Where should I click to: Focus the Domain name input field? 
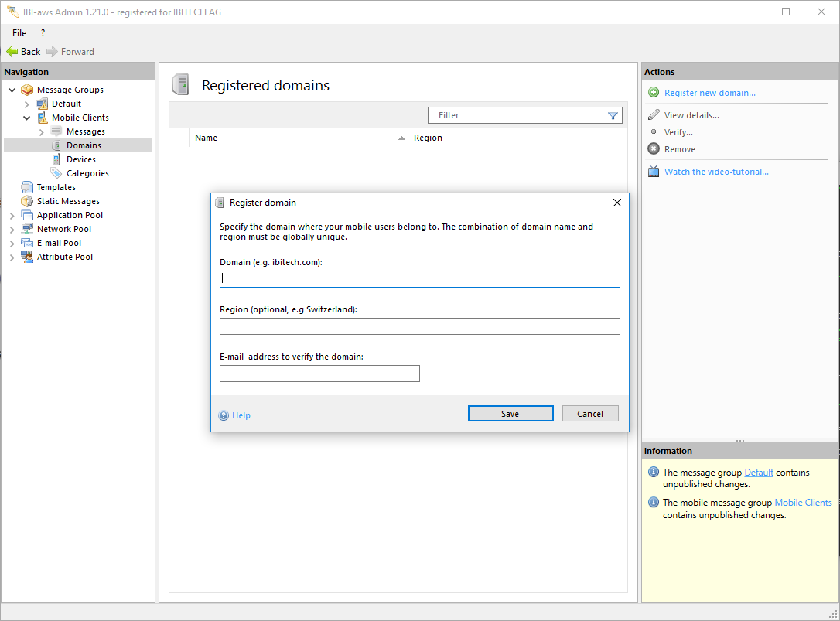click(419, 279)
